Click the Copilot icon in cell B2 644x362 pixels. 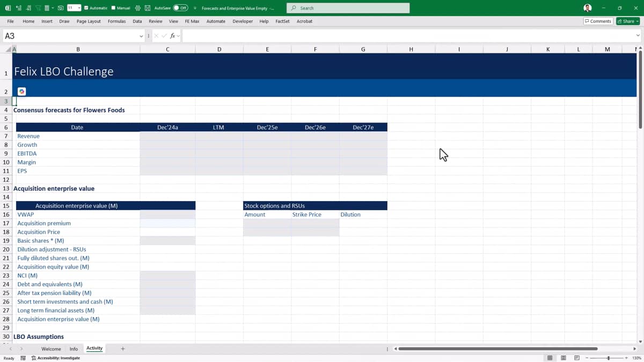[21, 92]
